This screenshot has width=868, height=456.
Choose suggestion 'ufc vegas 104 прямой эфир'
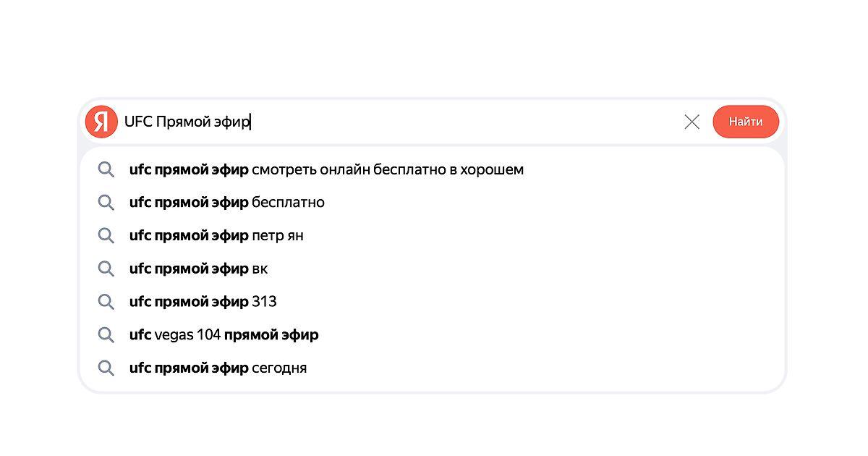click(433, 335)
